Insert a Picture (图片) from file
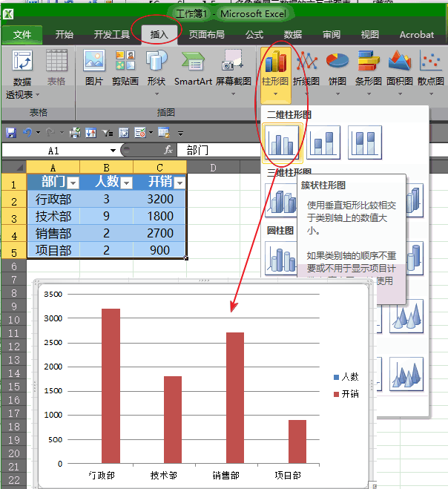448x489 pixels. point(94,69)
